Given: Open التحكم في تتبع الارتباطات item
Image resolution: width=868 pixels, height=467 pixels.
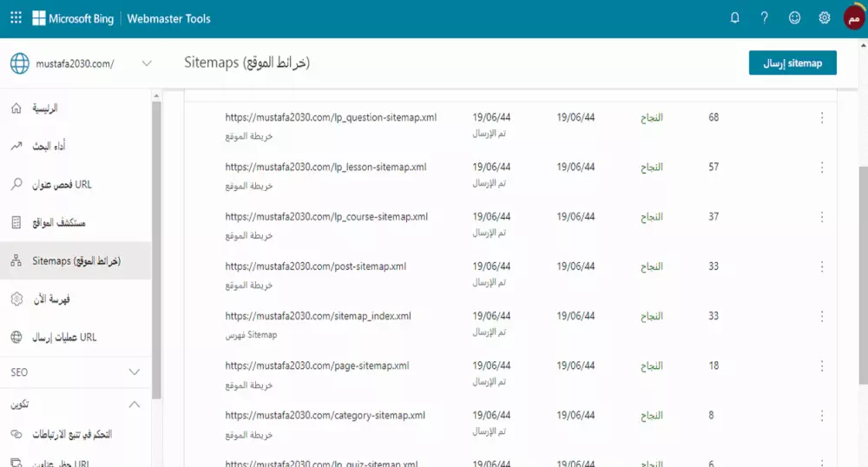Looking at the screenshot, I should click(72, 434).
